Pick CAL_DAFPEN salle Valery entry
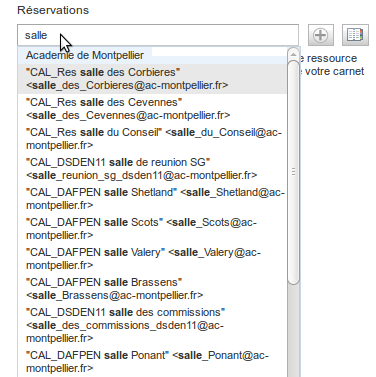The height and width of the screenshot is (377, 376). coord(152,259)
